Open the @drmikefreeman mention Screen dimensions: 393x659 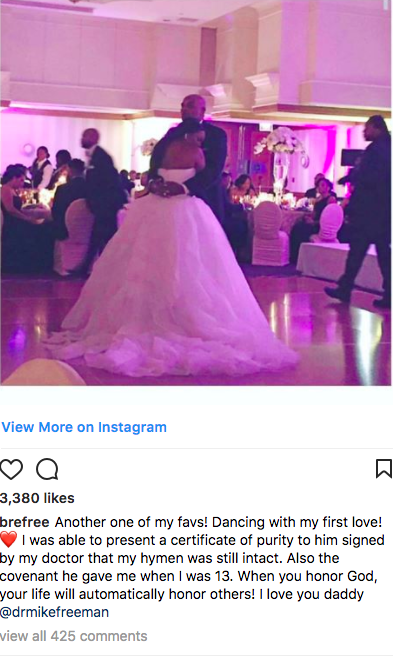point(54,612)
